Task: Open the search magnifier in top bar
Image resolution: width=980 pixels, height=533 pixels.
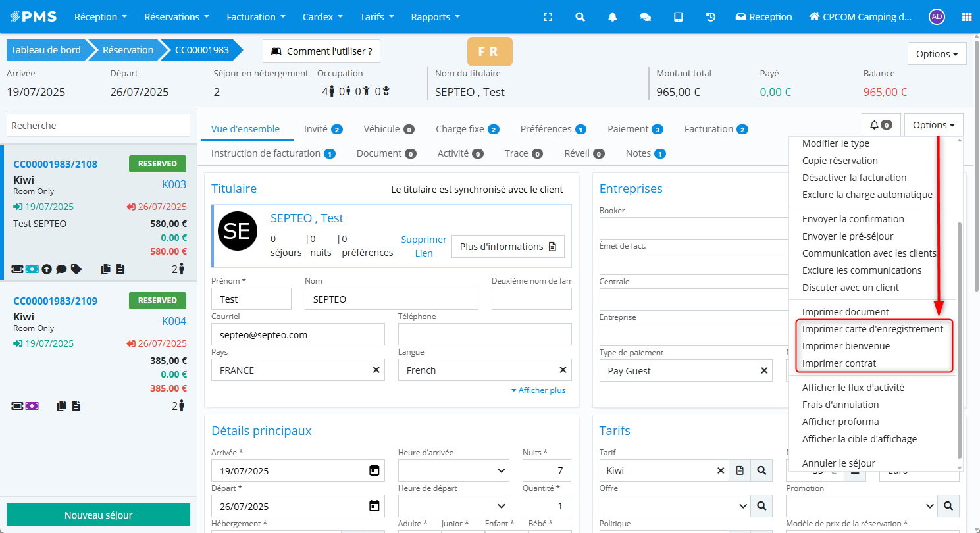Action: click(580, 17)
